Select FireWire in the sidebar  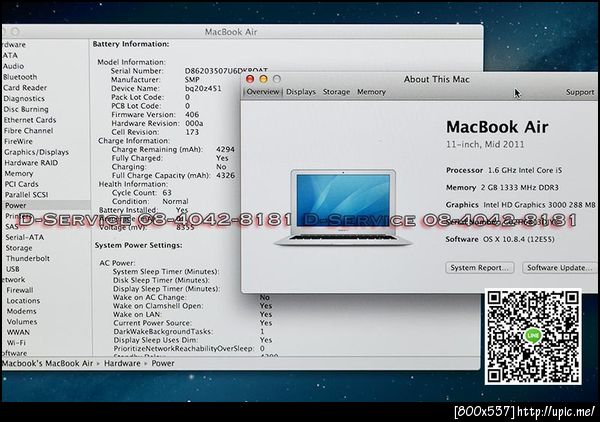[18, 141]
